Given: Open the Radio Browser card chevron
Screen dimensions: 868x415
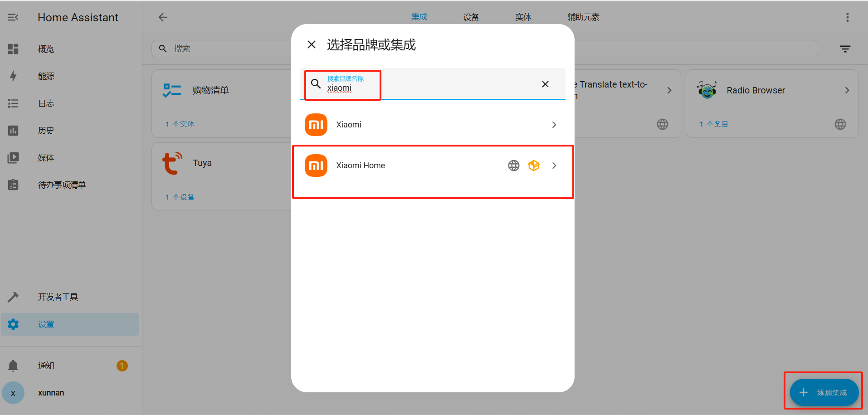Looking at the screenshot, I should click(847, 90).
